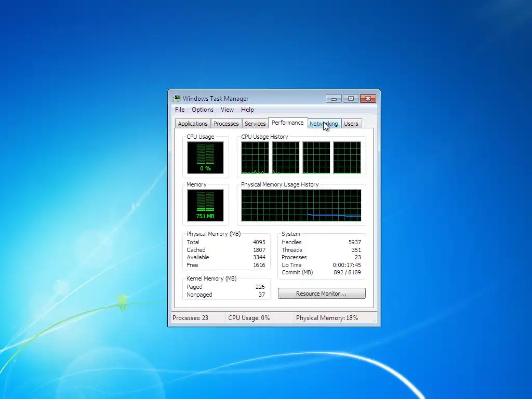
Task: Click the status bar 'Physical Memory: 18%' entry
Action: point(327,318)
